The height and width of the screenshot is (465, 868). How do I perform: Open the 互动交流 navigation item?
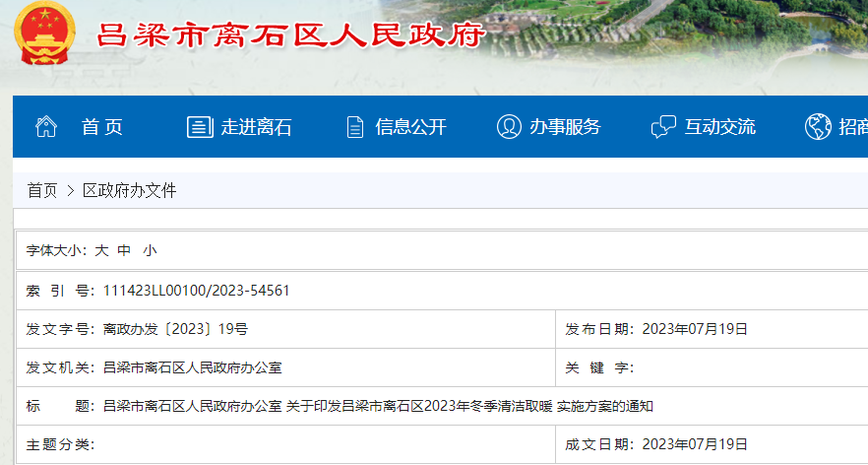click(720, 127)
